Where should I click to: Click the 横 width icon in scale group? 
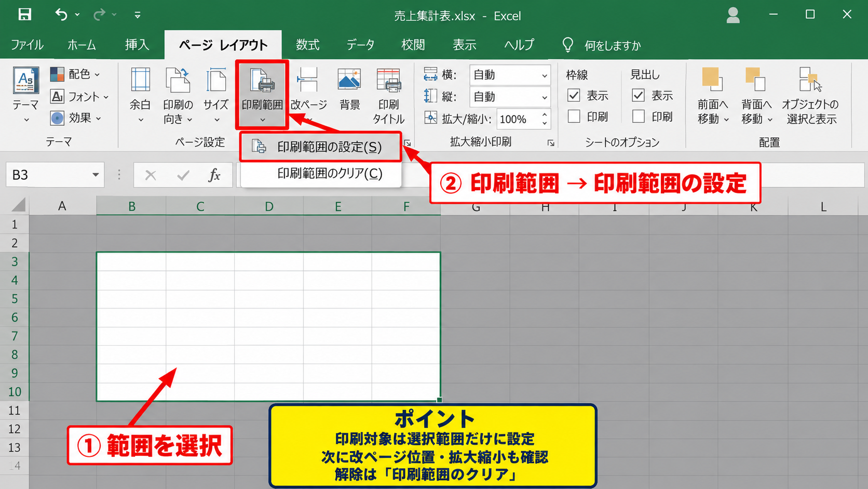(430, 75)
